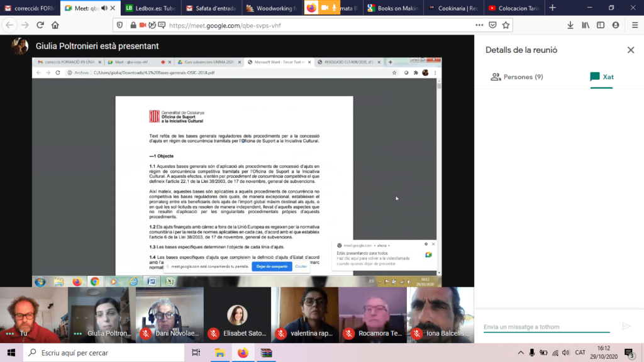Open the Windows Start menu

point(11,353)
